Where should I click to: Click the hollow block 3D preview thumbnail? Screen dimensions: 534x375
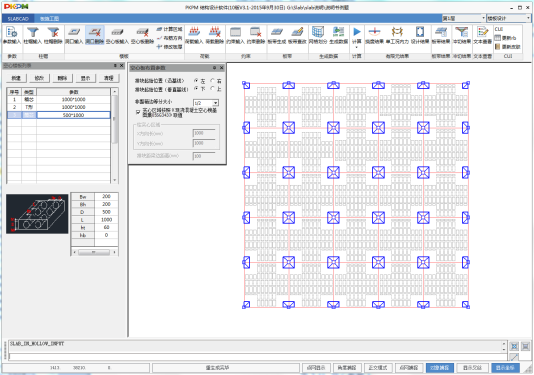pos(37,214)
